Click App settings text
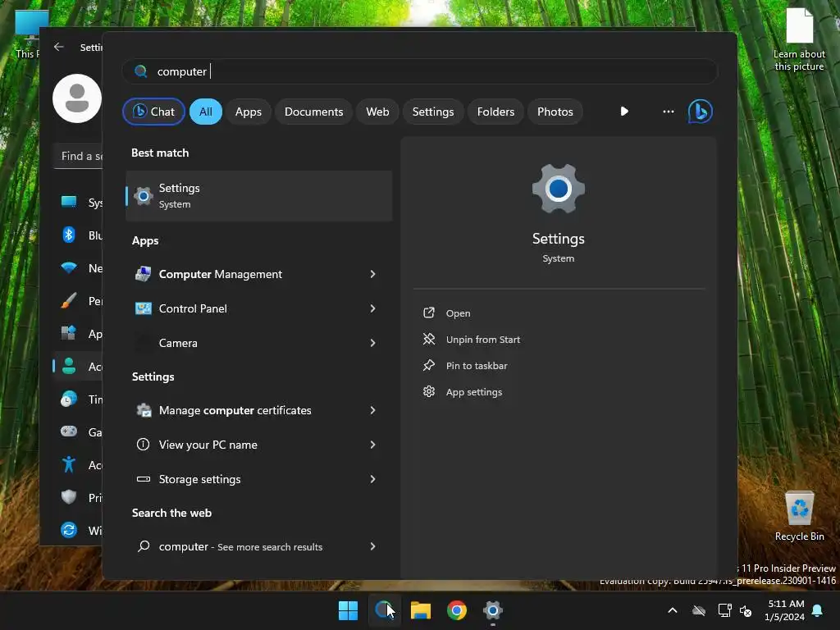This screenshot has height=630, width=840. point(473,392)
